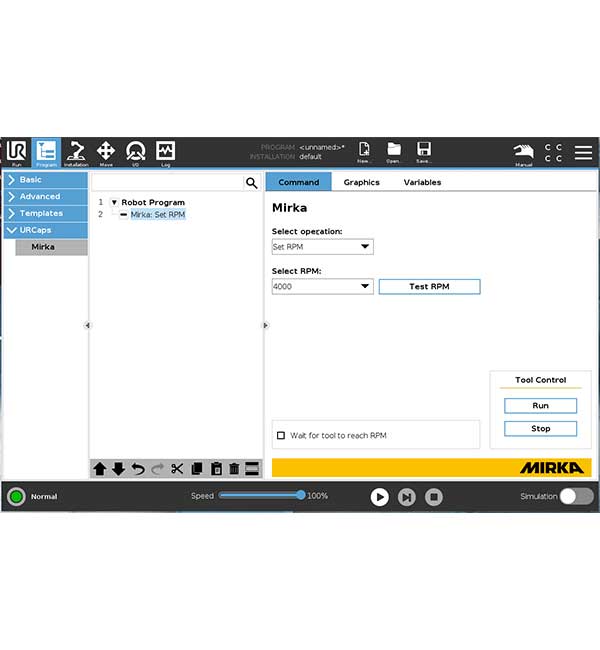Switch to the Graphics tab
The width and height of the screenshot is (600, 650).
coord(362,182)
